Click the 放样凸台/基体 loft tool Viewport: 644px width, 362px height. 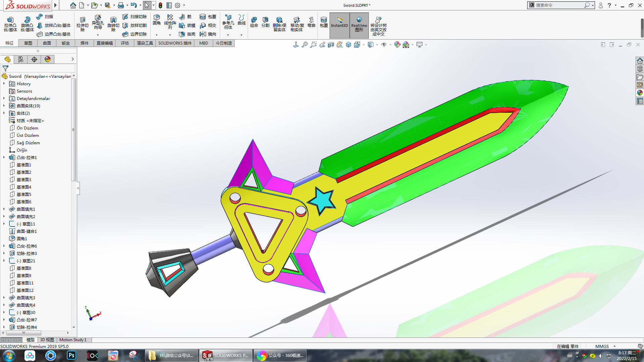54,25
